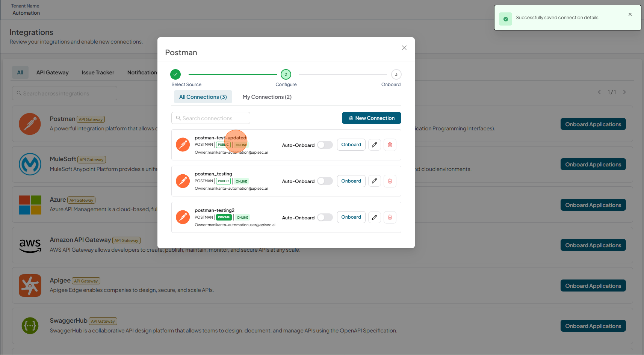The height and width of the screenshot is (355, 644).
Task: Click the API Gateway tag beside SwaggerHub
Action: click(103, 321)
